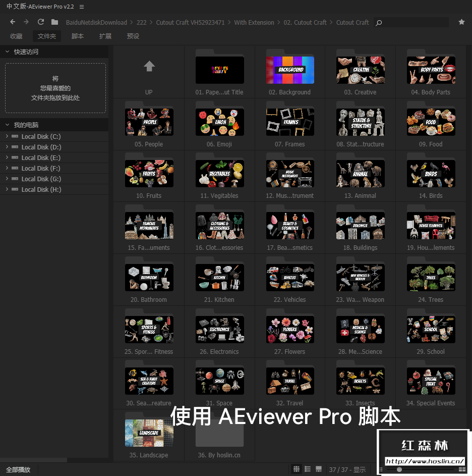
Task: Expand Local Disk (G:) tree node
Action: [7, 179]
